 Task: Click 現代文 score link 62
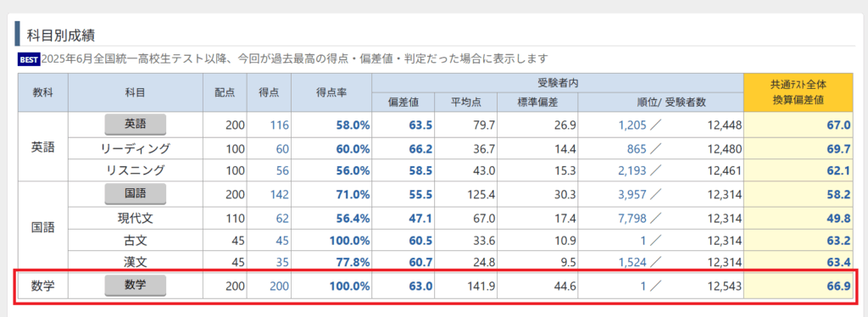coord(283,218)
